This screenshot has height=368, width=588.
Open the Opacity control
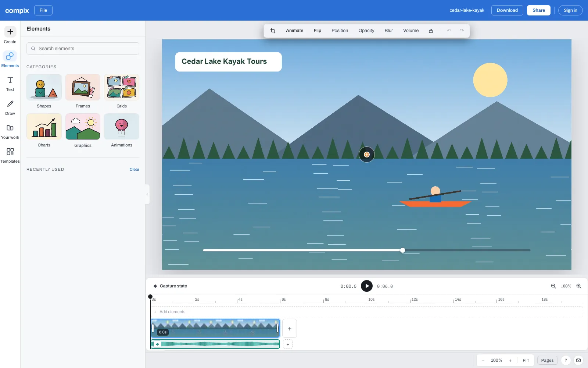tap(366, 31)
